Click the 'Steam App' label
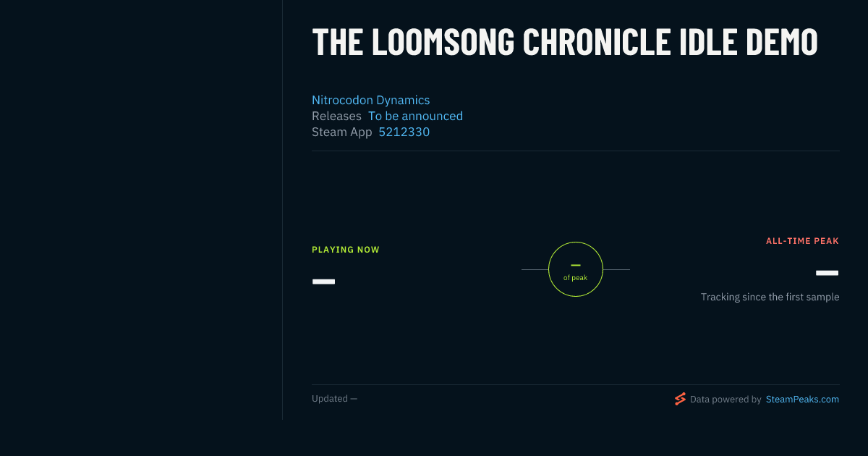868x456 pixels. (341, 132)
